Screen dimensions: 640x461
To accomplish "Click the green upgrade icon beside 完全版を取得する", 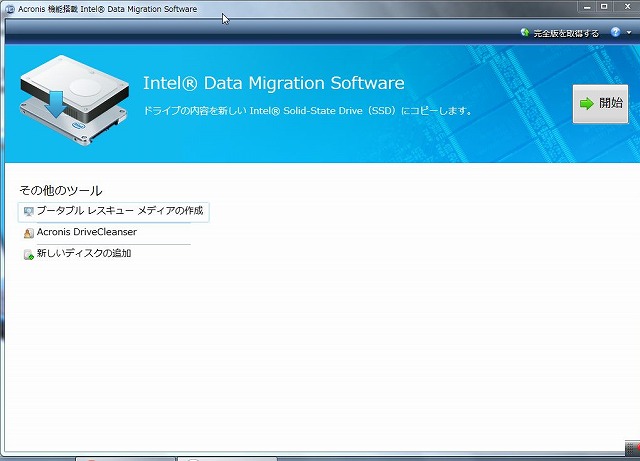I will click(525, 32).
